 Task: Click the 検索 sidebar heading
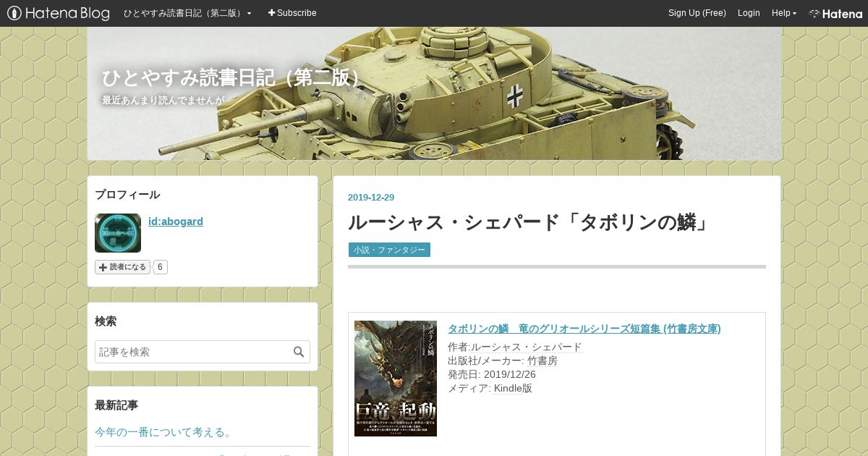tap(106, 321)
